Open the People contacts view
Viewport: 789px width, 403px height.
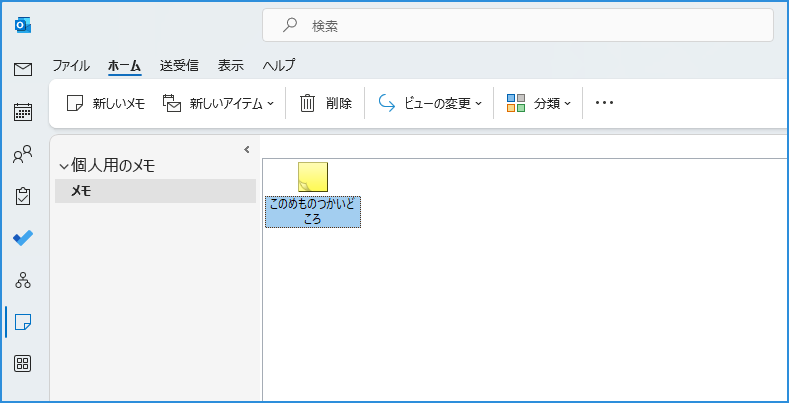coord(23,154)
